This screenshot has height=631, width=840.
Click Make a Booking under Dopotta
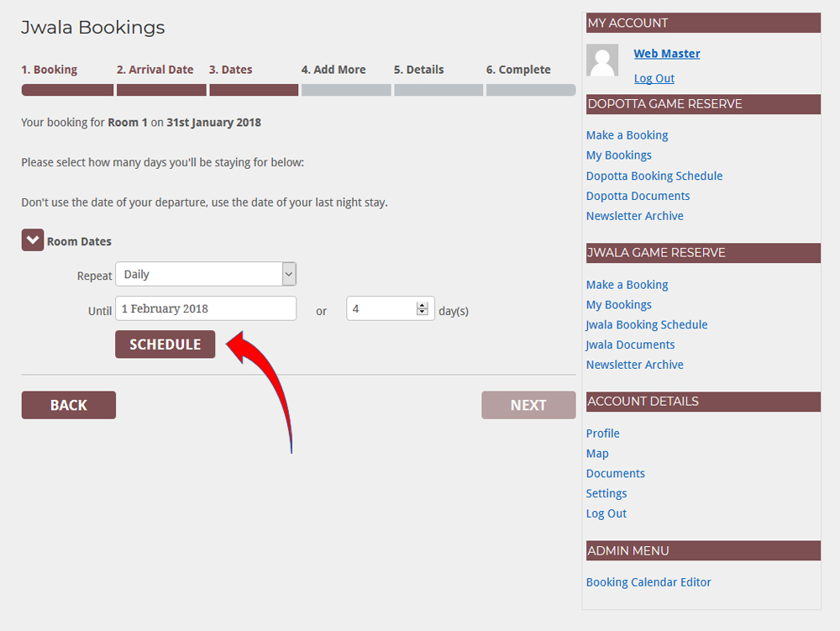[627, 135]
